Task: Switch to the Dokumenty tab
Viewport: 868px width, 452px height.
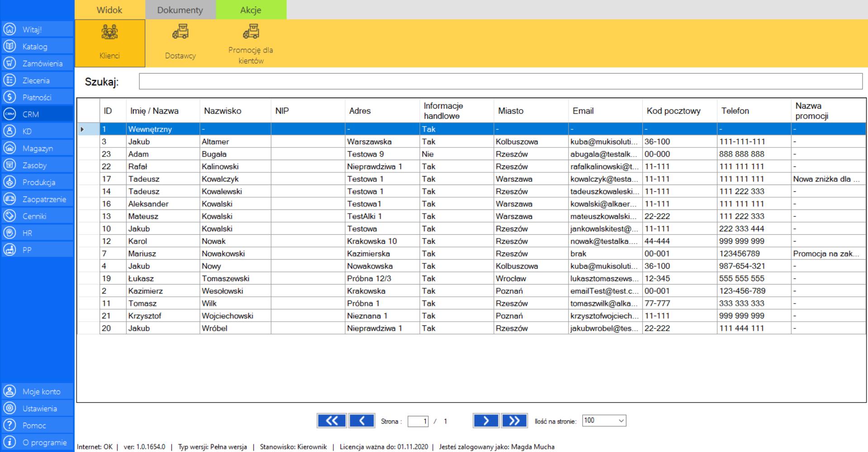Action: pos(180,10)
